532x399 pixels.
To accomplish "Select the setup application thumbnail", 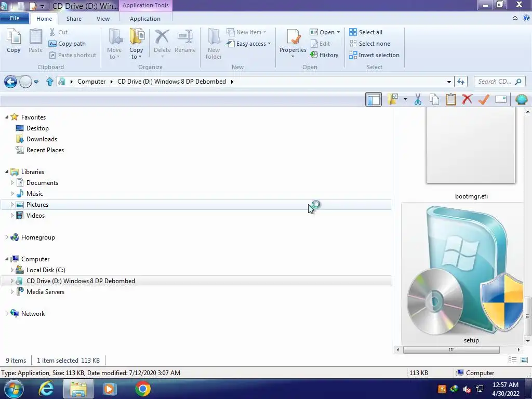I will tap(463, 273).
